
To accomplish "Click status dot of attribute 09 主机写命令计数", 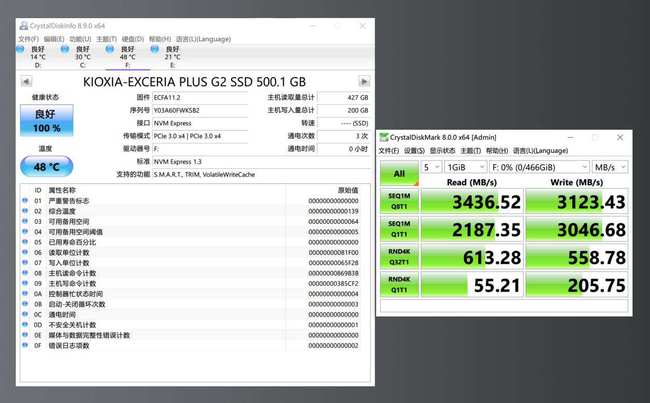I will [x=25, y=284].
